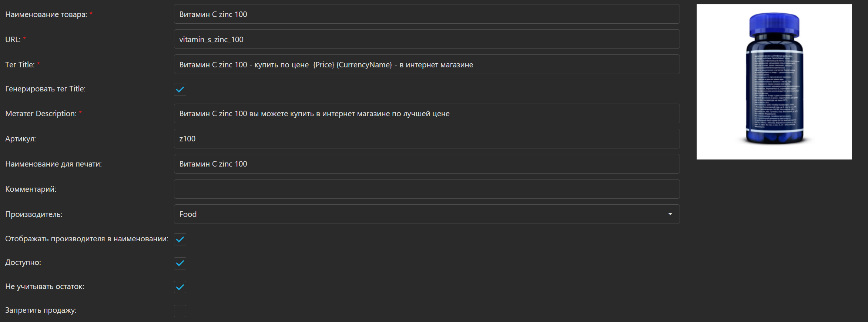Image resolution: width=868 pixels, height=322 pixels.
Task: Click the Доступно label text
Action: coord(23,262)
